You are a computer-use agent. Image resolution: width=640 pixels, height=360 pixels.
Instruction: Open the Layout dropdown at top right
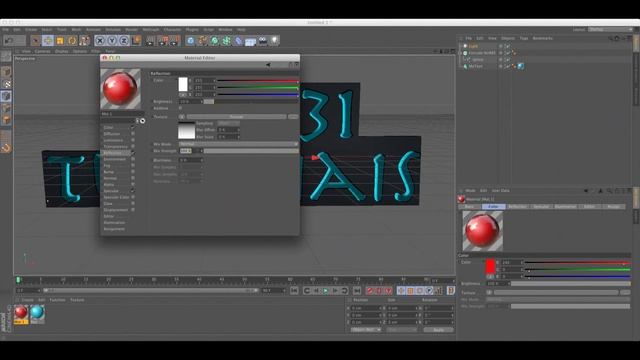[611, 29]
